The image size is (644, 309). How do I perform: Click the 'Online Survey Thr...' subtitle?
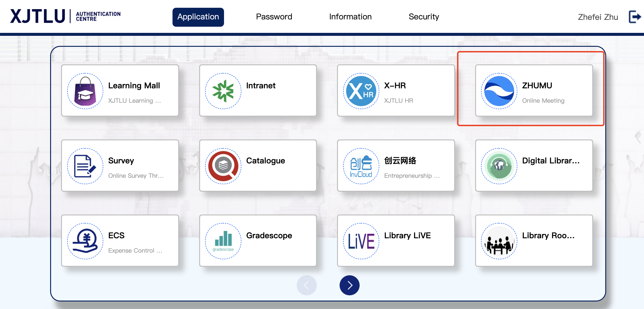[136, 176]
